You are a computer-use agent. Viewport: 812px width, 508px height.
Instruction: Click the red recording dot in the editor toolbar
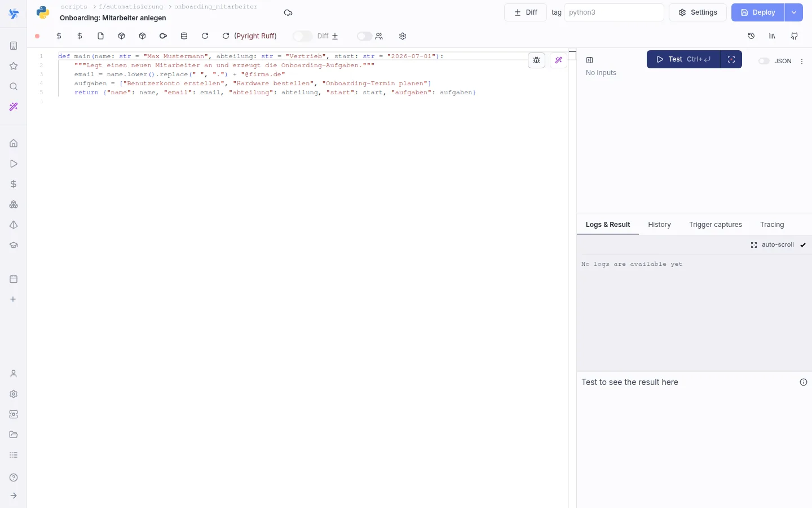point(37,36)
